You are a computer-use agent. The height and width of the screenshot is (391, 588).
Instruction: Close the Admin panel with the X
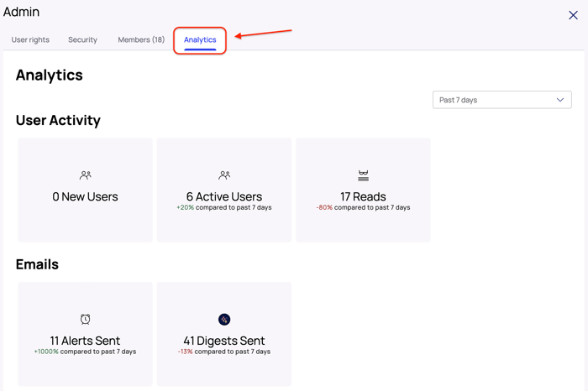(573, 15)
